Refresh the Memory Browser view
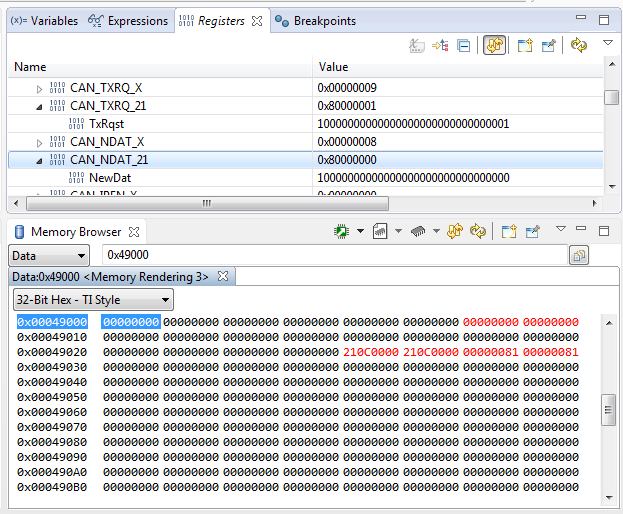 pyautogui.click(x=478, y=231)
